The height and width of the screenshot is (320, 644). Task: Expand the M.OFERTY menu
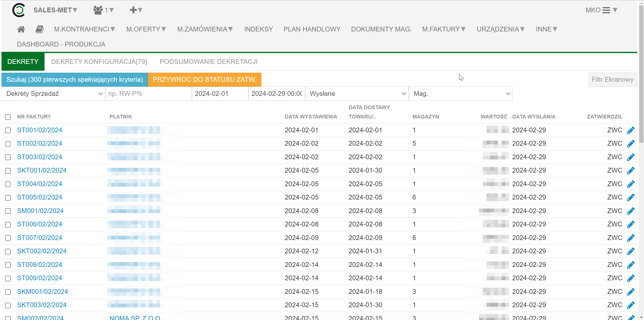[x=146, y=29]
